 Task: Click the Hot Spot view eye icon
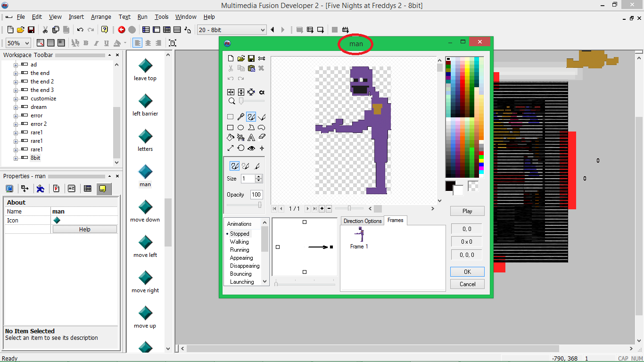[251, 148]
